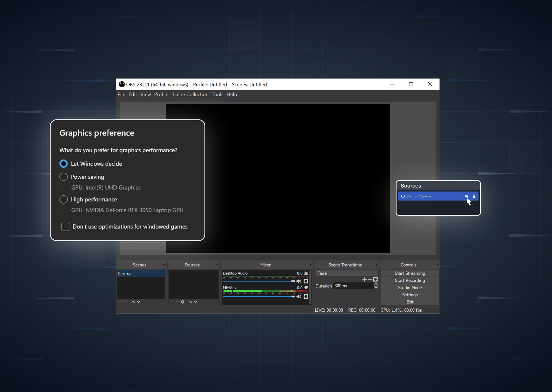Image resolution: width=552 pixels, height=392 pixels.
Task: Adjust the Desktop Audio volume slider
Action: 292,281
